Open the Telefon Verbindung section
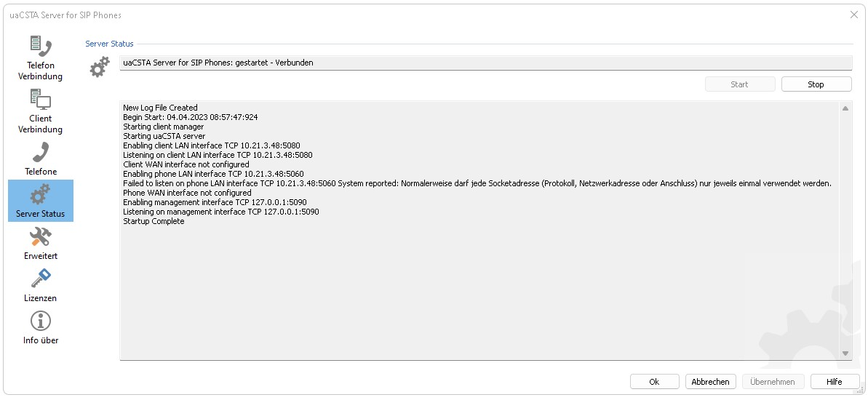Screen dimensions: 868x400 click(x=41, y=57)
